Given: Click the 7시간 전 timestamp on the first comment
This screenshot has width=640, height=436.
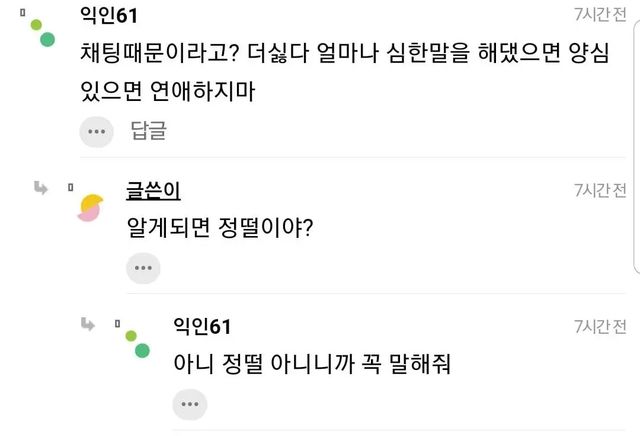Looking at the screenshot, I should pos(600,15).
